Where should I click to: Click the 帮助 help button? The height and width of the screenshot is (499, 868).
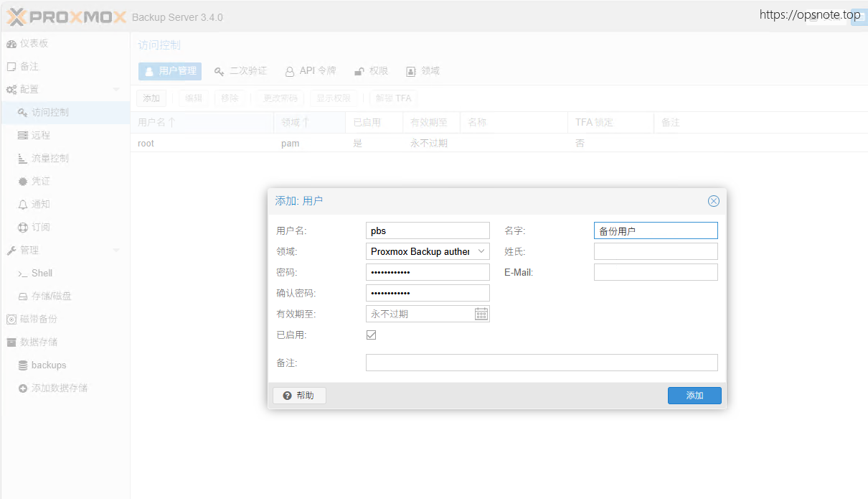point(299,396)
